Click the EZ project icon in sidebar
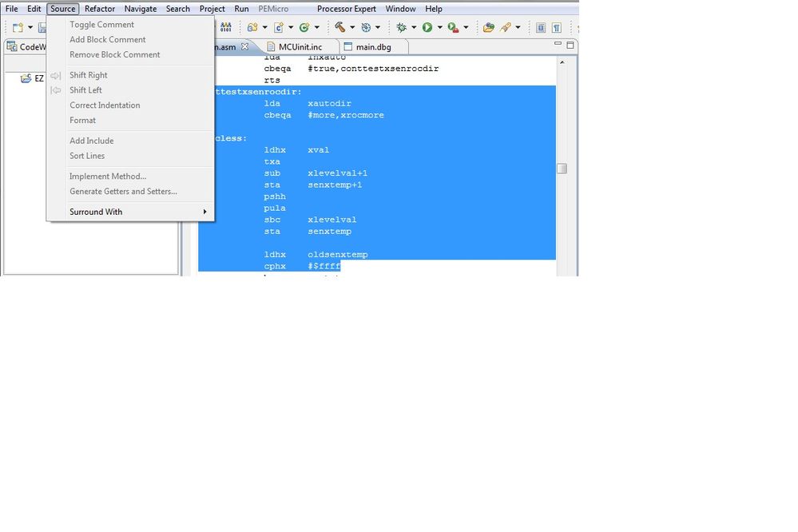798x532 pixels. (27, 77)
